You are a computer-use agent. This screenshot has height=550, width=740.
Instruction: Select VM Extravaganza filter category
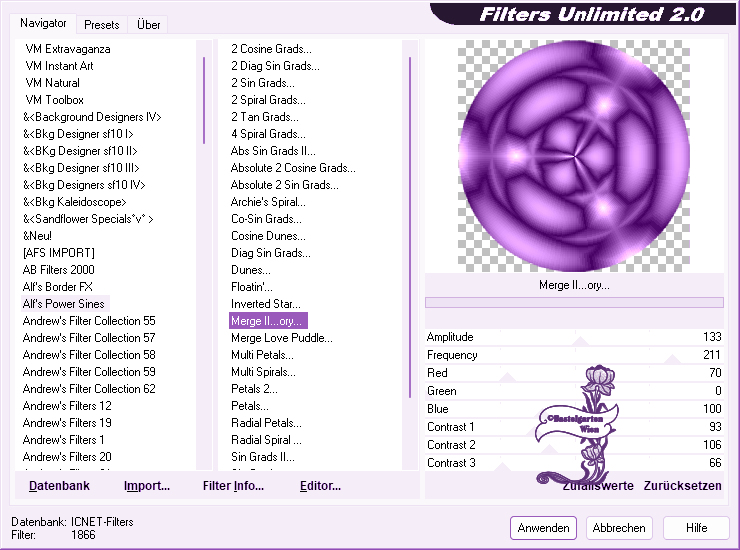67,49
